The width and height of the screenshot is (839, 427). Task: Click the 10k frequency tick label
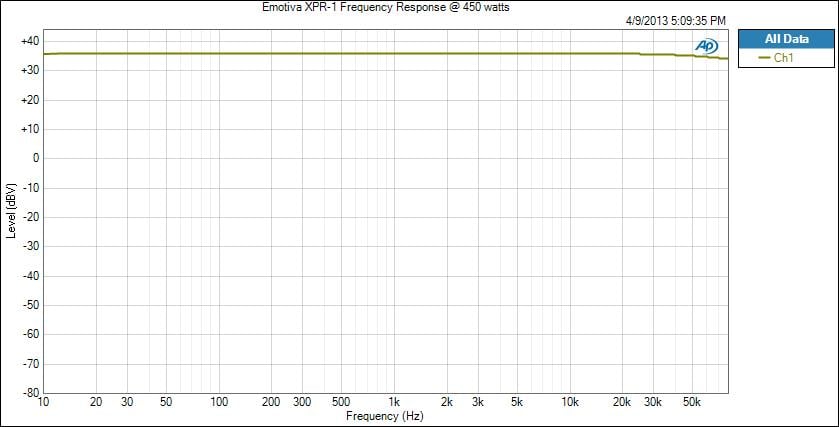tap(570, 402)
